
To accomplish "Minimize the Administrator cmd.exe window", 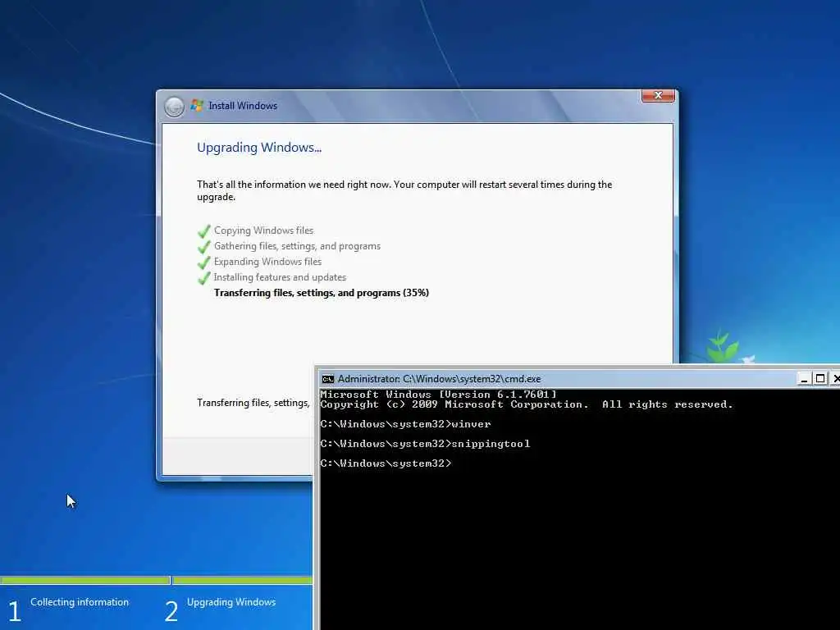I will 804,379.
